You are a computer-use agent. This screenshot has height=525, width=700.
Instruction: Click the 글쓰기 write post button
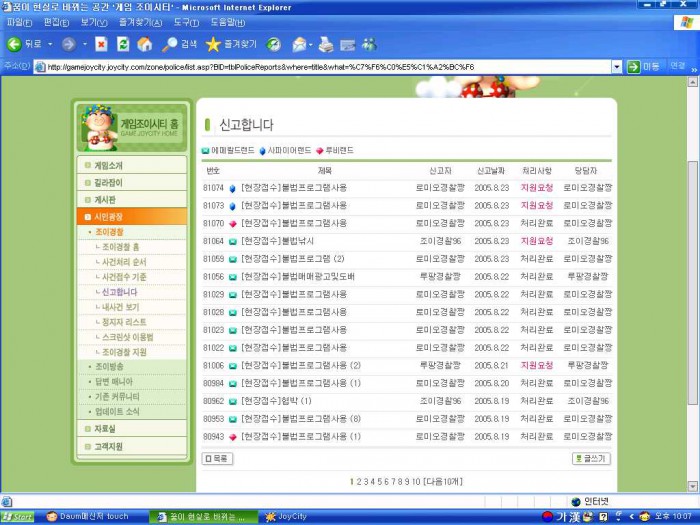(x=591, y=458)
